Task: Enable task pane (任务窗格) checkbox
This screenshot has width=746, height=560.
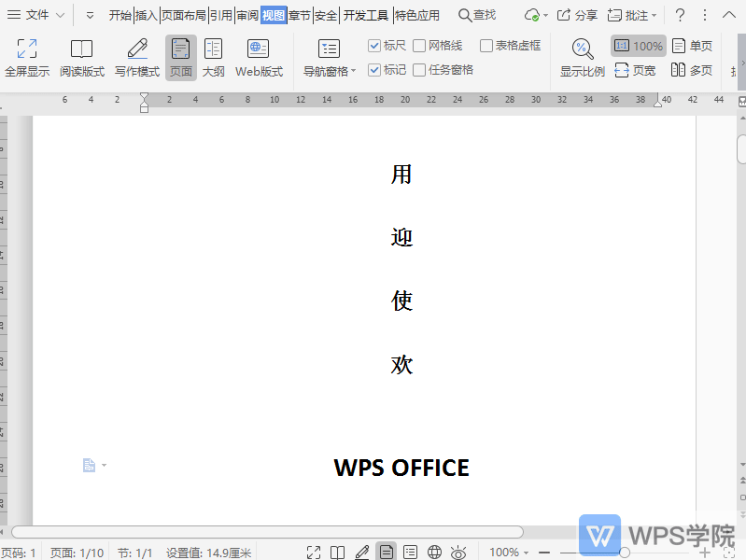Action: (x=419, y=70)
